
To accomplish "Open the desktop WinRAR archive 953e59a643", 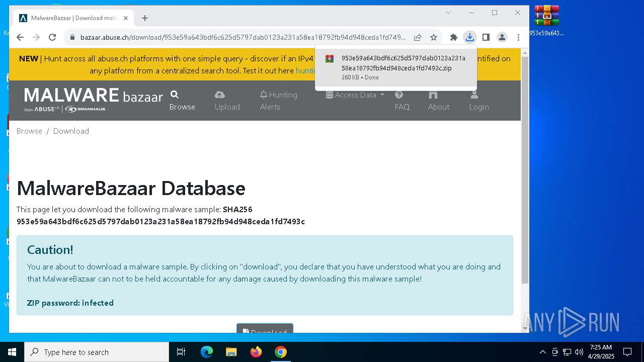I will tap(547, 21).
